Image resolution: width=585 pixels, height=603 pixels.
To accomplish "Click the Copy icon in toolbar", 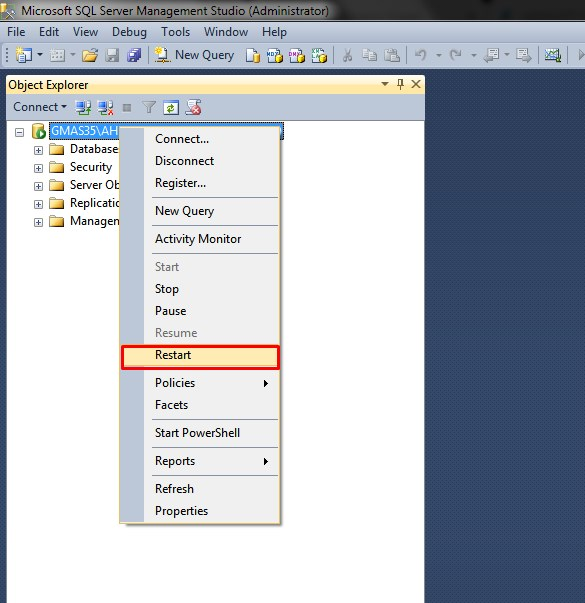I will (370, 55).
